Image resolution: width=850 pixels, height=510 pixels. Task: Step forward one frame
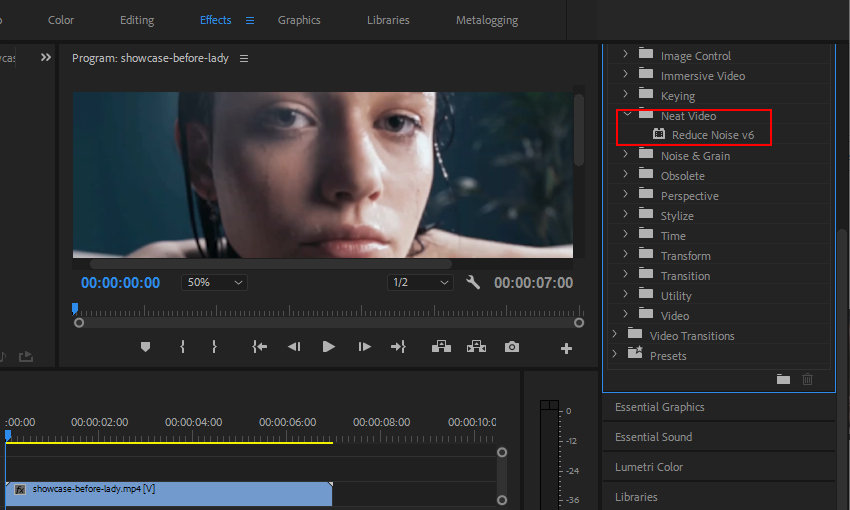pos(364,347)
